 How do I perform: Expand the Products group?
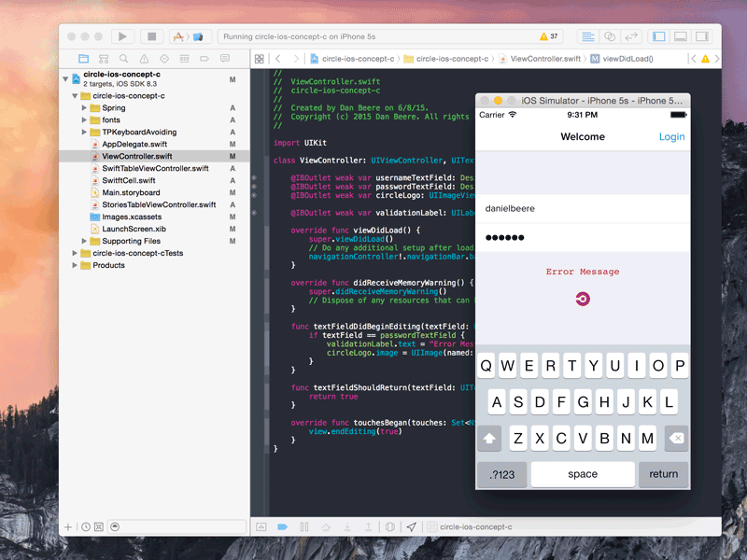[76, 264]
